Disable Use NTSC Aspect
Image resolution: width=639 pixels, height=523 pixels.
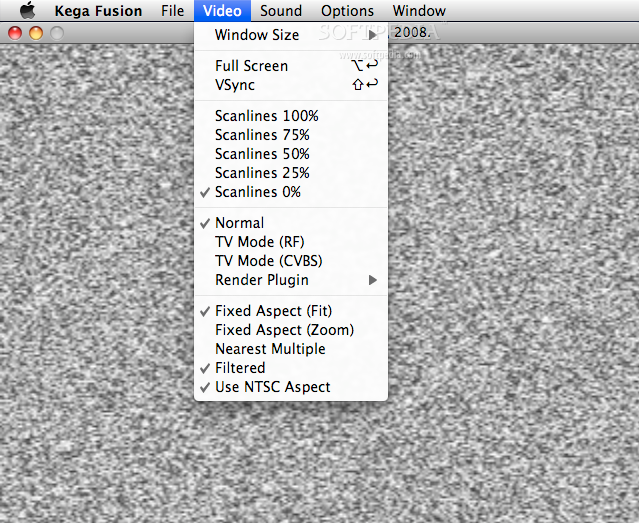(x=291, y=387)
